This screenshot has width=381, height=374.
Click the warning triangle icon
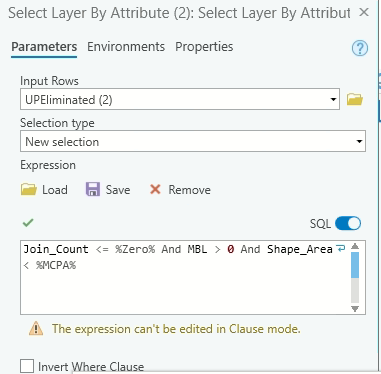click(36, 329)
